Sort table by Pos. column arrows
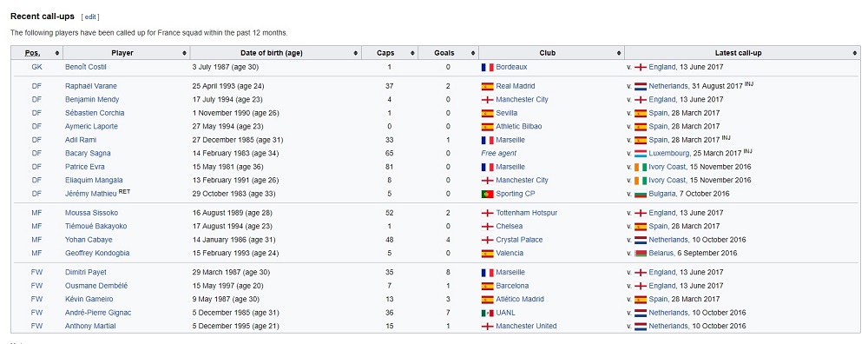868x344 pixels. point(56,53)
